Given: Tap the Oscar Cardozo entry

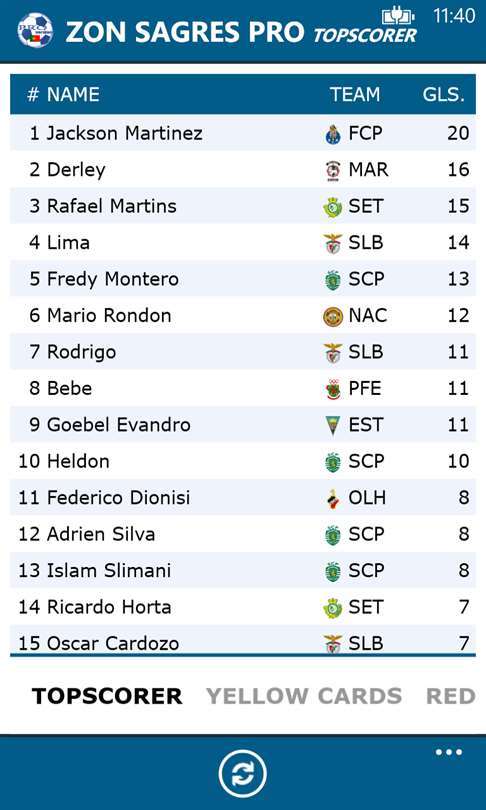Looking at the screenshot, I should click(x=243, y=641).
